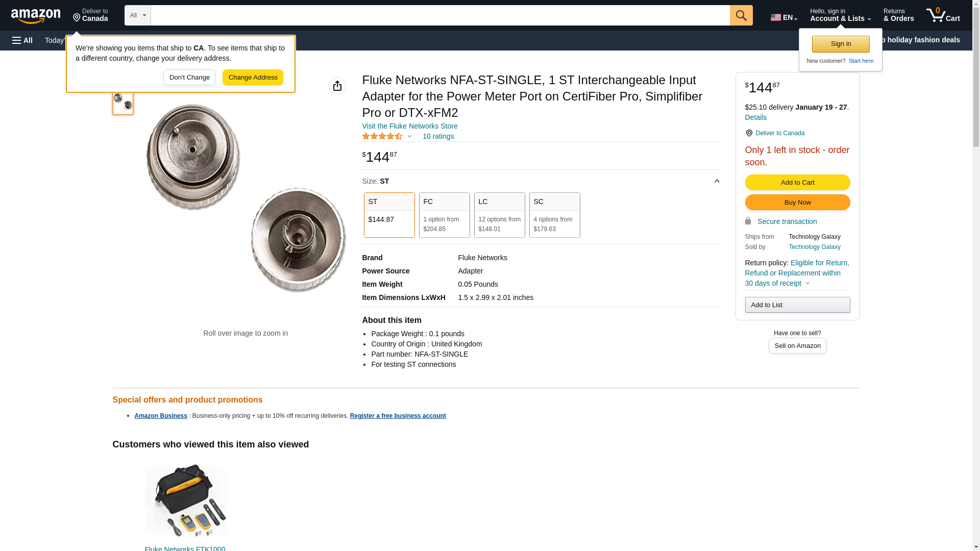Select the SC size option
This screenshot has width=980, height=551.
[x=554, y=215]
